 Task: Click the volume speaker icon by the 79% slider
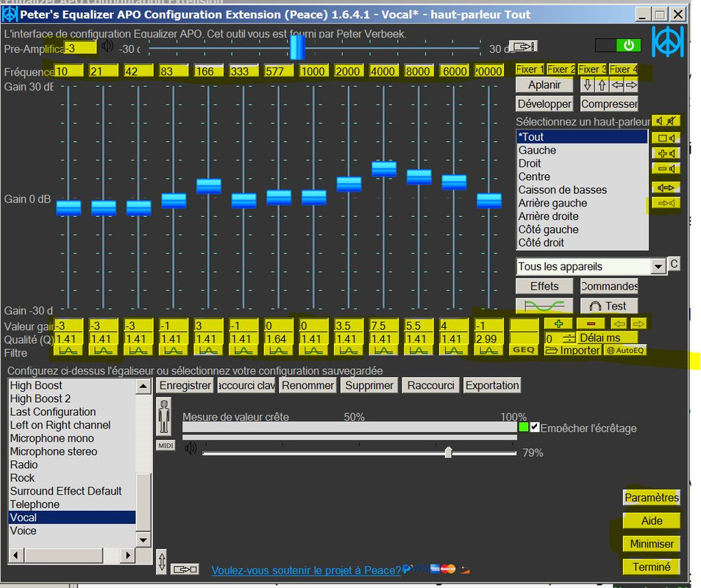point(191,448)
